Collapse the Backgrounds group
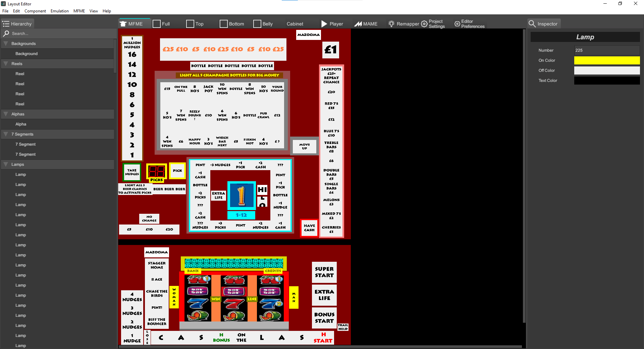This screenshot has width=644, height=349. [x=6, y=44]
